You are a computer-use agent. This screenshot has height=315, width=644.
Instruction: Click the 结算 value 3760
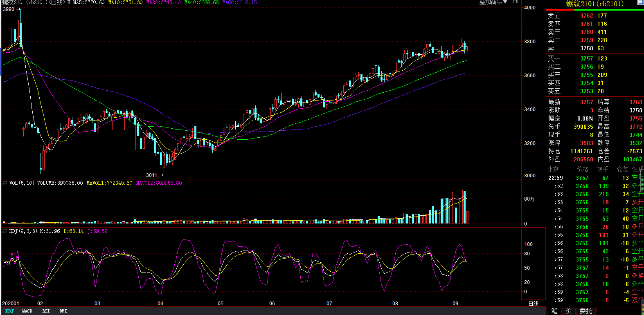point(636,102)
